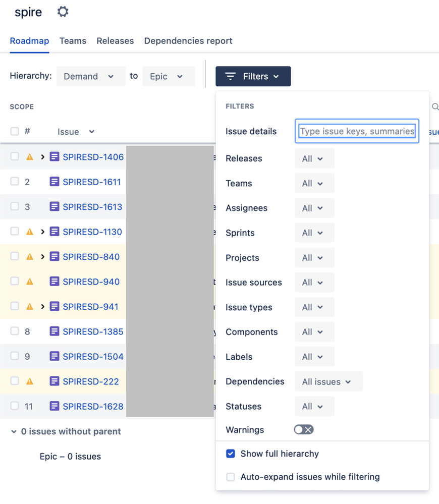Screen dimensions: 439x504
Task: Uncheck Show full hierarchy
Action: coord(231,454)
